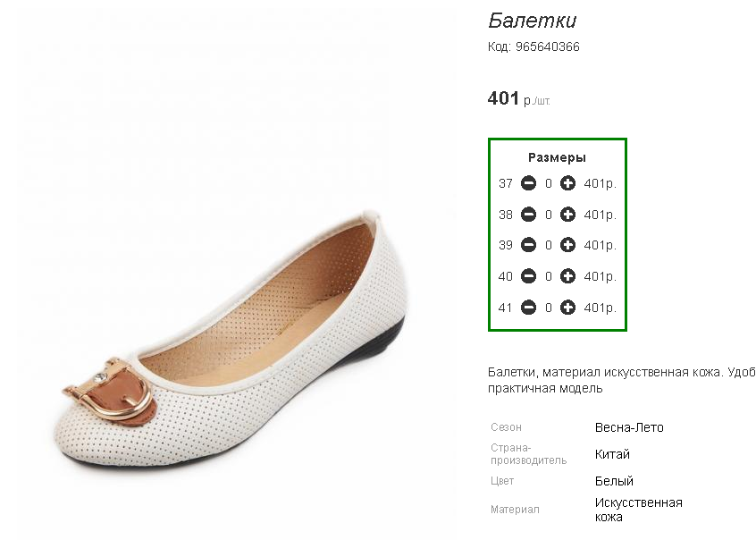The image size is (756, 540).
Task: Click the Китай country value
Action: point(612,454)
